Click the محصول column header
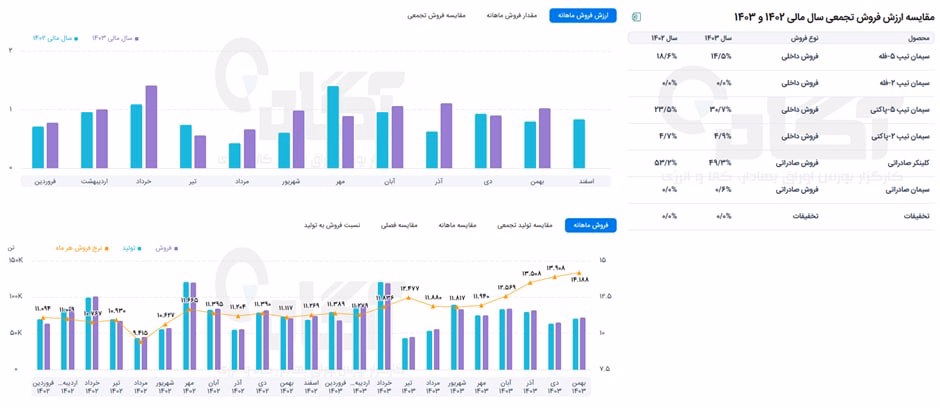The width and height of the screenshot is (940, 408). [918, 37]
